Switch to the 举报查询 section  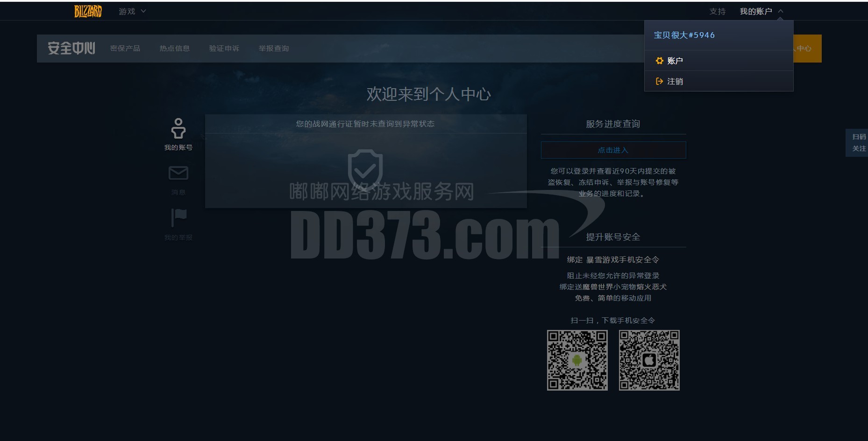pyautogui.click(x=274, y=48)
